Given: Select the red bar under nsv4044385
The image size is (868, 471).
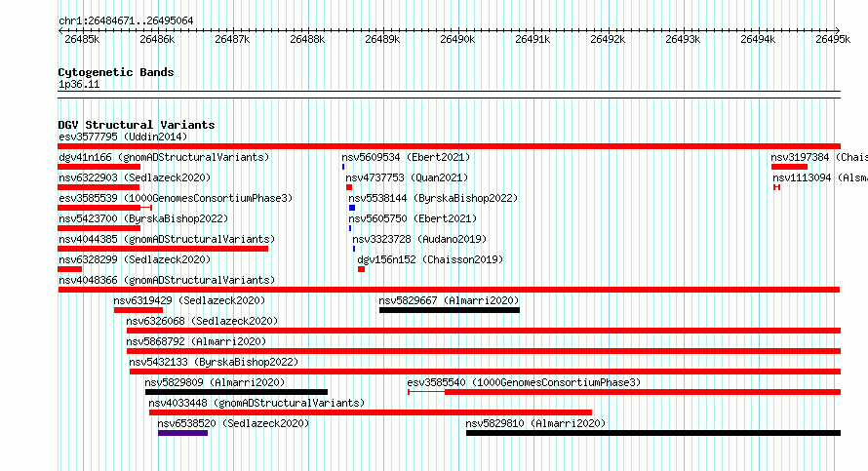Looking at the screenshot, I should point(163,249).
